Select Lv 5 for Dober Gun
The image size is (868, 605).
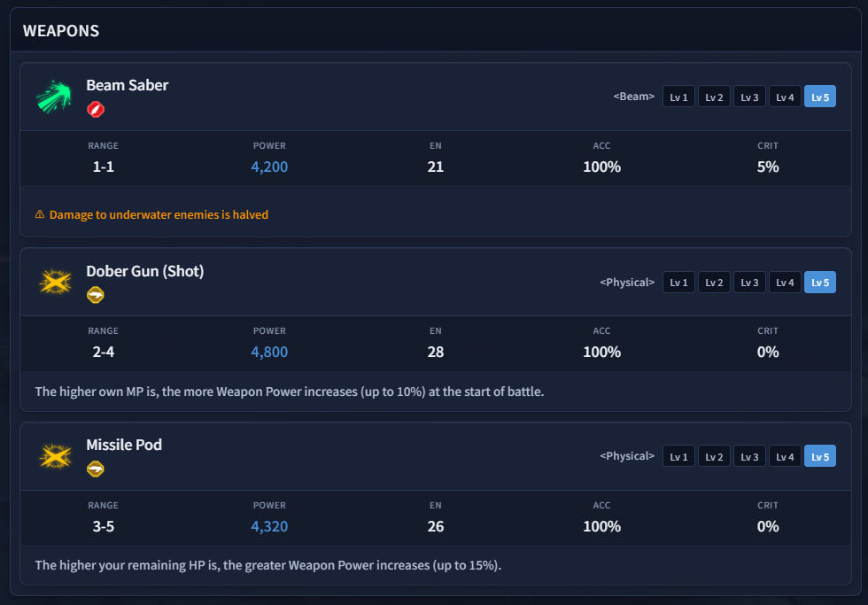pyautogui.click(x=820, y=283)
